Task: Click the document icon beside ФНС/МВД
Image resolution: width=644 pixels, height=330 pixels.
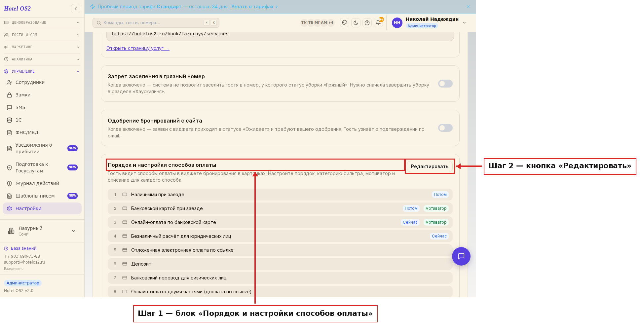Action: click(10, 133)
